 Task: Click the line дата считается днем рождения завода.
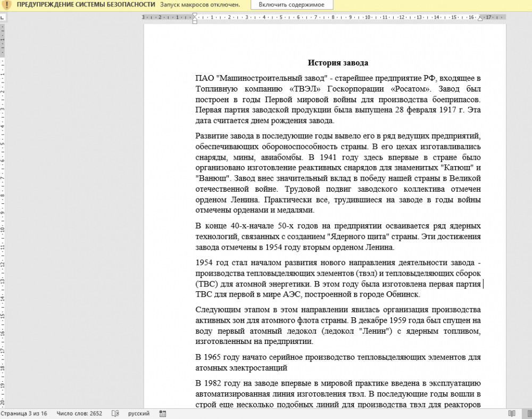pyautogui.click(x=264, y=120)
